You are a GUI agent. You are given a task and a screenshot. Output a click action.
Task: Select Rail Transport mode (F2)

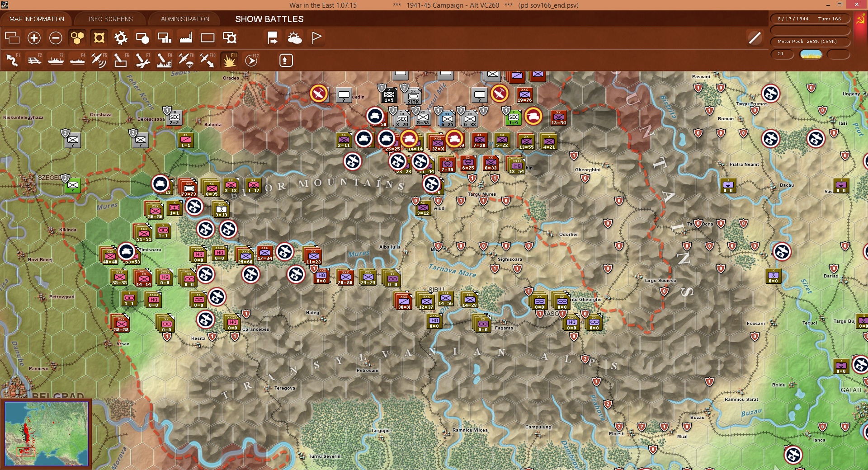click(x=34, y=60)
